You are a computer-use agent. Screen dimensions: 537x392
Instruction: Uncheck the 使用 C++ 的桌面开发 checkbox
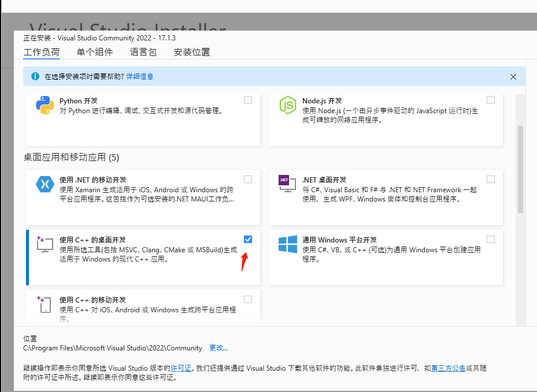248,240
